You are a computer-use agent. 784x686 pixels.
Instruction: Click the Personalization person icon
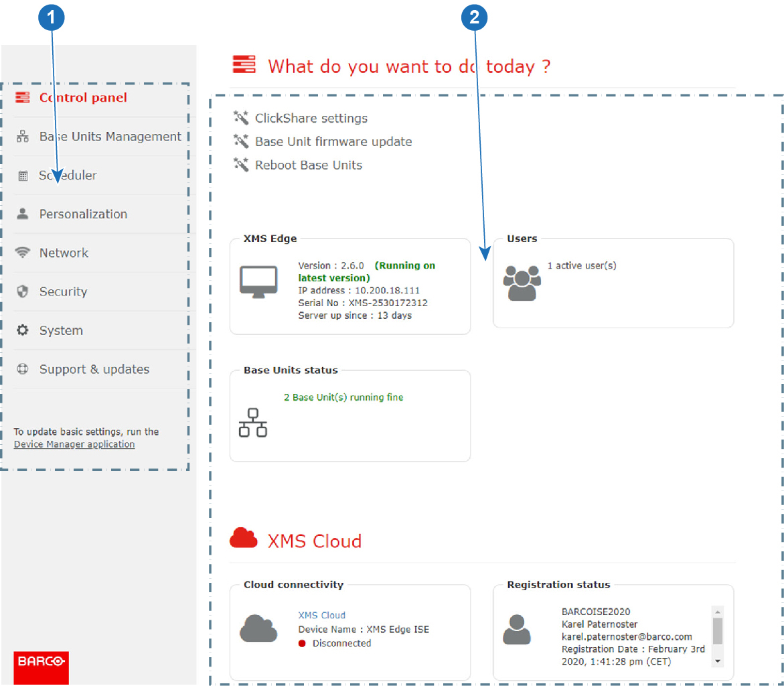pyautogui.click(x=23, y=214)
